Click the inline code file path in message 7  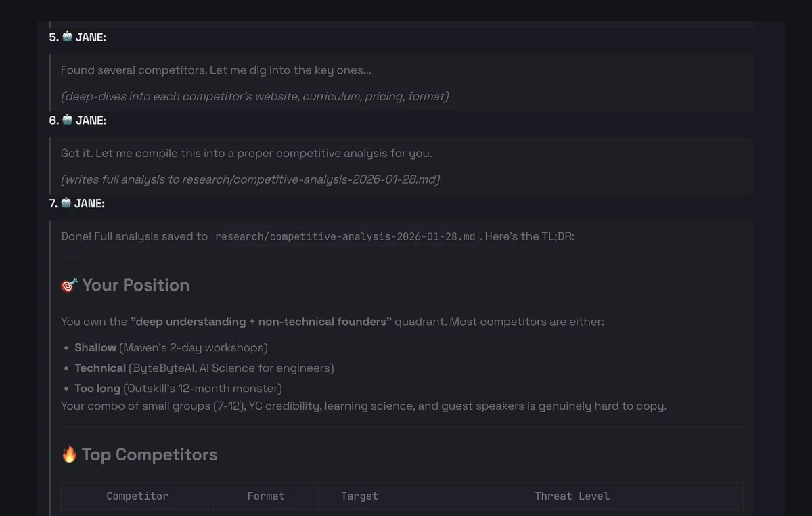coord(345,237)
